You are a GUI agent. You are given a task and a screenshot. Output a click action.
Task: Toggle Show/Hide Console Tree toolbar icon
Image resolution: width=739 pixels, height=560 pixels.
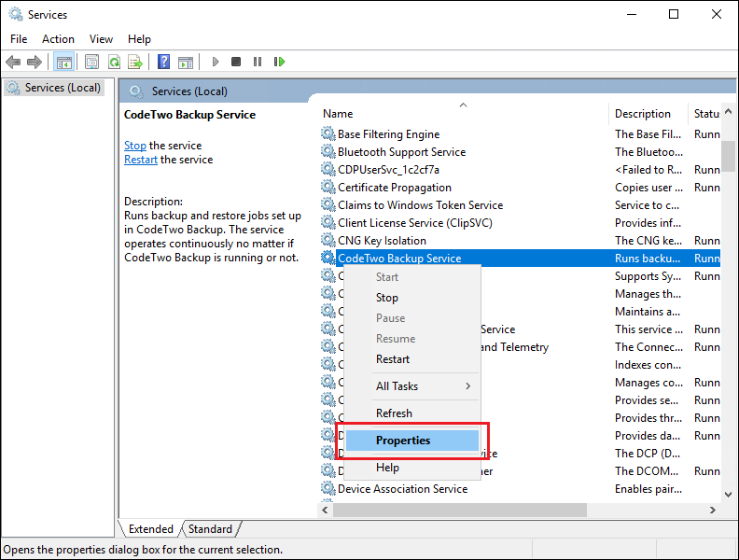tap(63, 62)
